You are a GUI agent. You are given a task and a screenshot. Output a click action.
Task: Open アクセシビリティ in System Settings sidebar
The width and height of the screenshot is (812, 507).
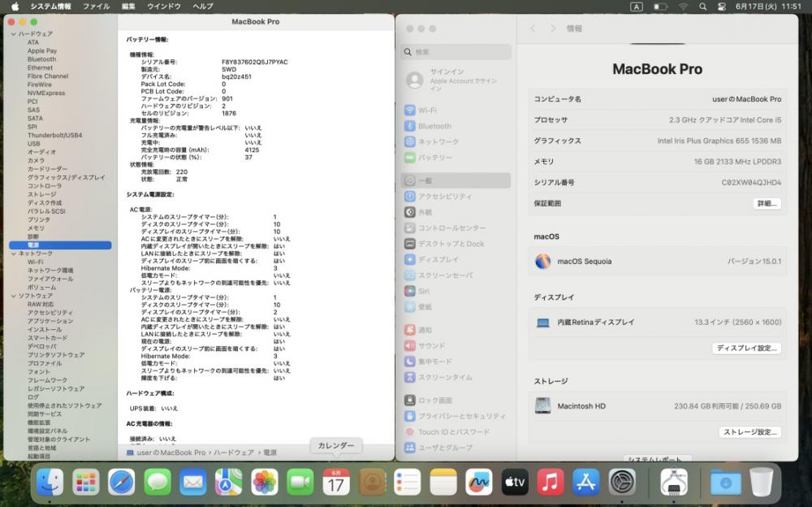pyautogui.click(x=456, y=197)
